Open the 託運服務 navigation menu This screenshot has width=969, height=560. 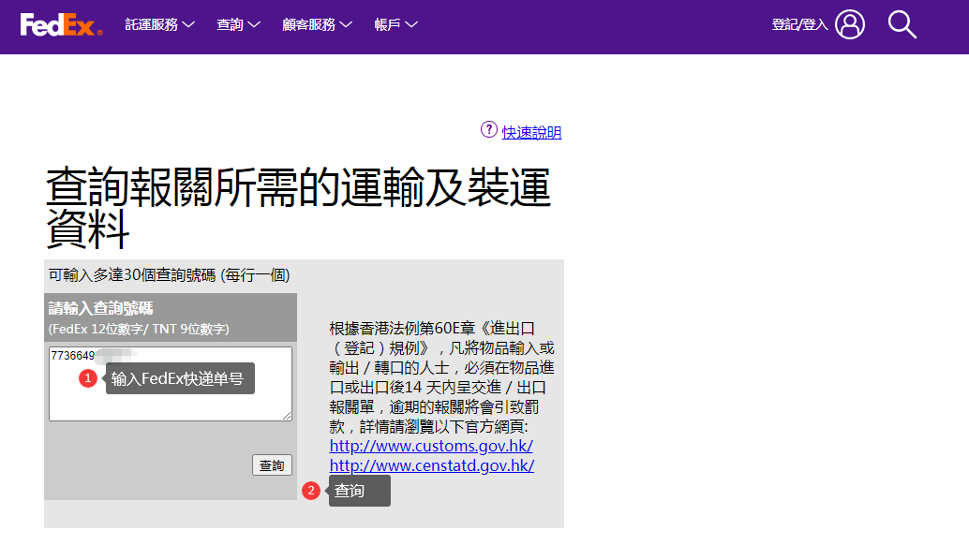[159, 25]
